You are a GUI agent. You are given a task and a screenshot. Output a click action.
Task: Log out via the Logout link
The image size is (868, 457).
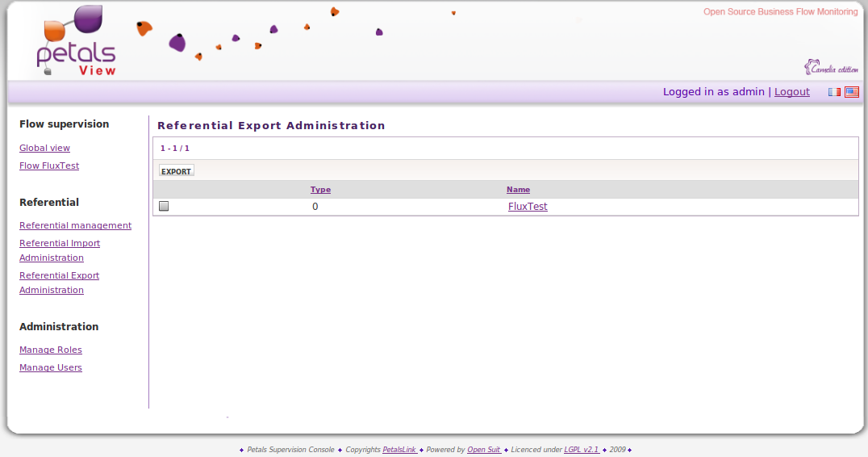coord(791,92)
